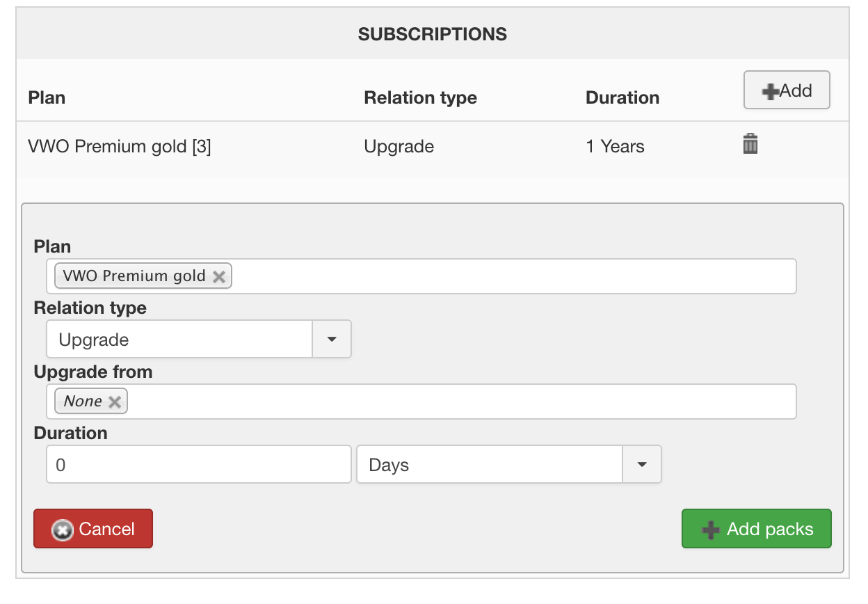The image size is (868, 604).
Task: Remove the None tag from Upgrade from
Action: tap(115, 402)
